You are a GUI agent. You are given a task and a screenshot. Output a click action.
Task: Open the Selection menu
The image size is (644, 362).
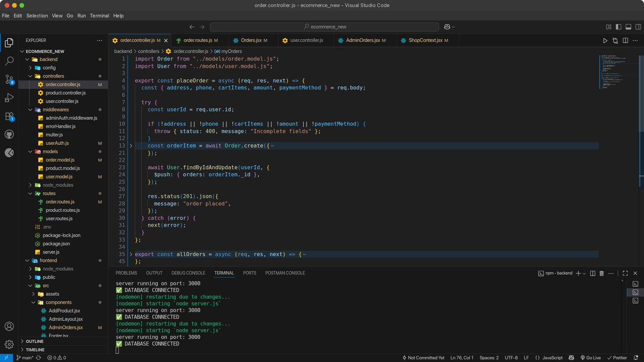tap(37, 16)
